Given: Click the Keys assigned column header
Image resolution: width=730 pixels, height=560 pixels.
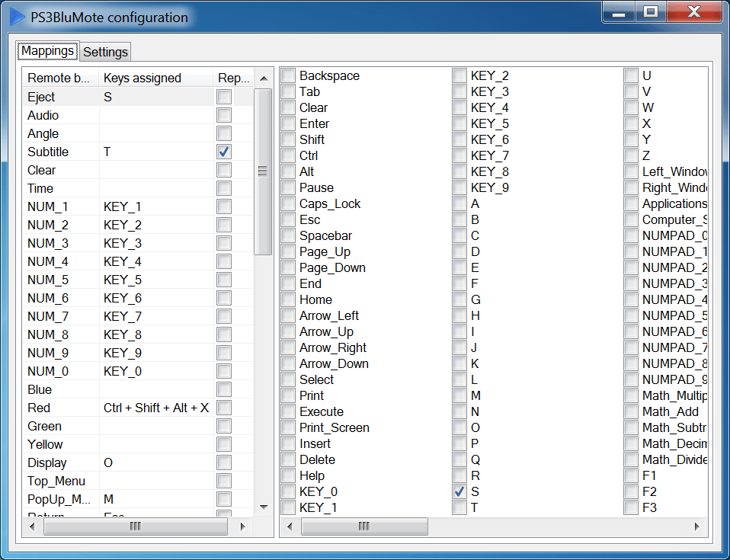Looking at the screenshot, I should [156, 78].
